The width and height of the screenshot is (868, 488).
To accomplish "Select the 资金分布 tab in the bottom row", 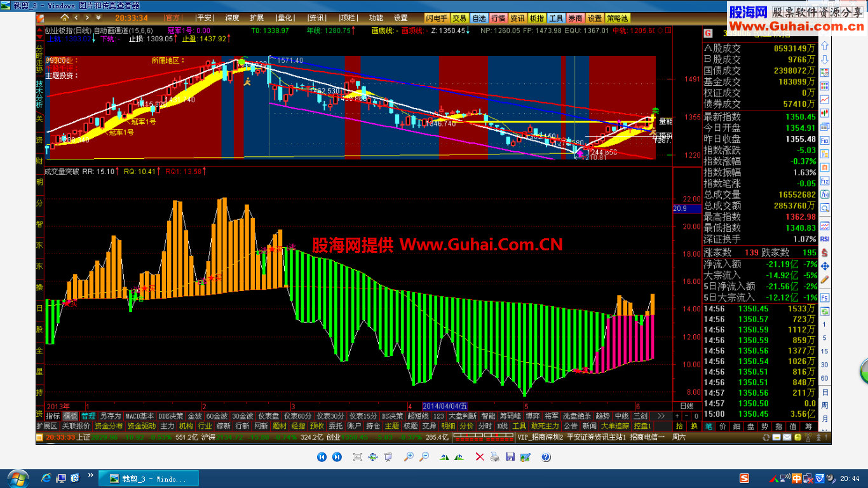I will point(109,426).
